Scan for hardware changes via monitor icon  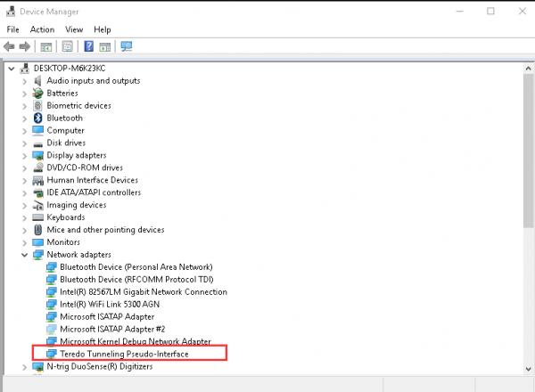point(127,46)
